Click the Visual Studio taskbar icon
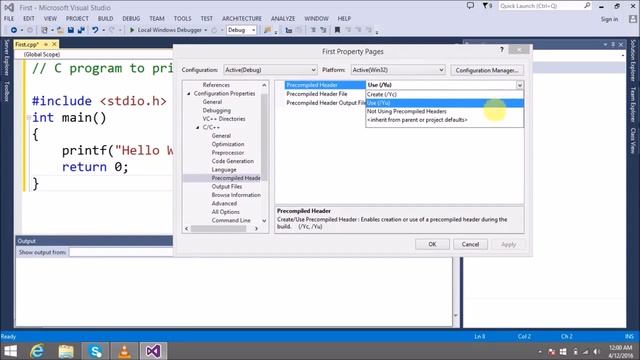Viewport: 640px width, 360px height. [x=153, y=351]
